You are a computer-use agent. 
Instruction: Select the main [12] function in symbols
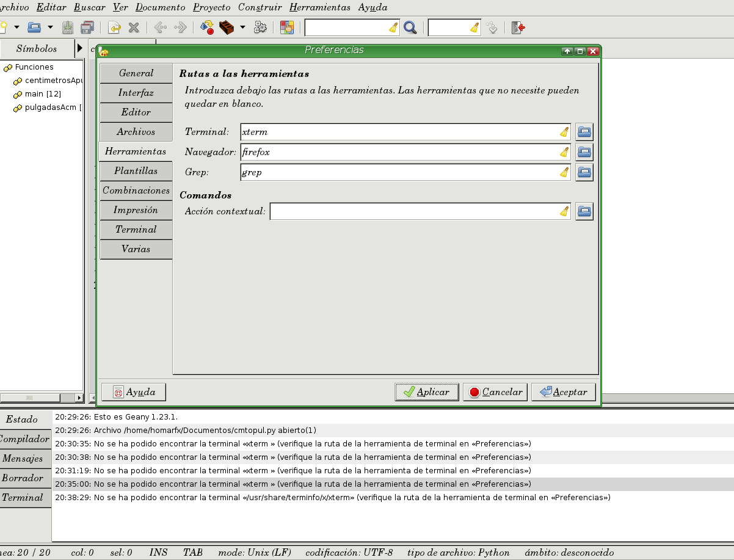click(x=43, y=94)
